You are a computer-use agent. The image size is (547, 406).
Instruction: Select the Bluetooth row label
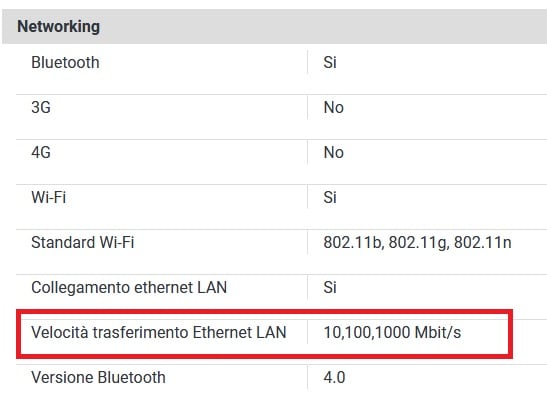65,62
